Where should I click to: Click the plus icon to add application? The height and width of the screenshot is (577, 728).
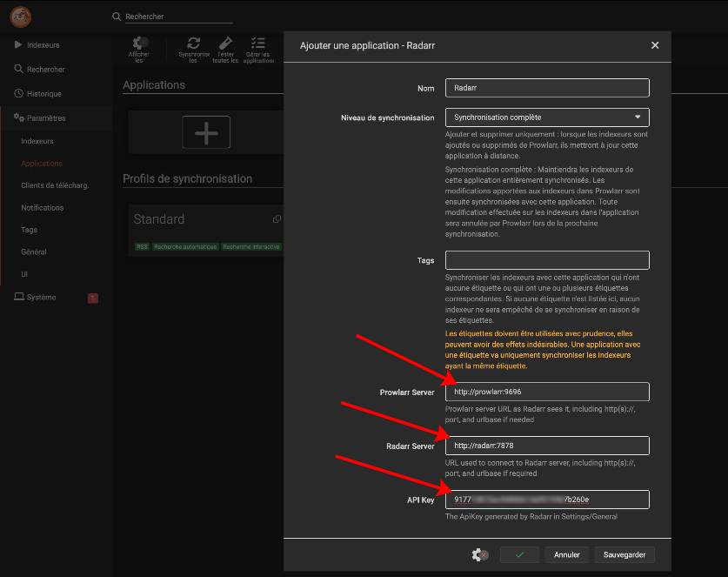206,132
